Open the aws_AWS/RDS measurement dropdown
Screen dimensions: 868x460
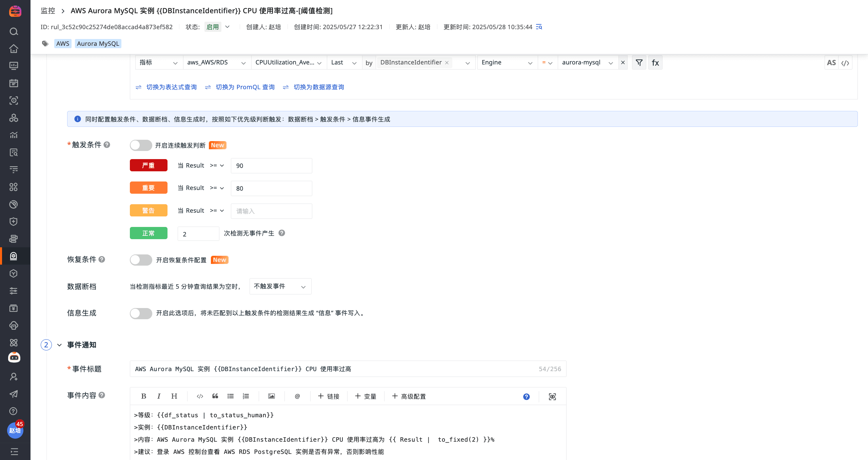coord(217,62)
